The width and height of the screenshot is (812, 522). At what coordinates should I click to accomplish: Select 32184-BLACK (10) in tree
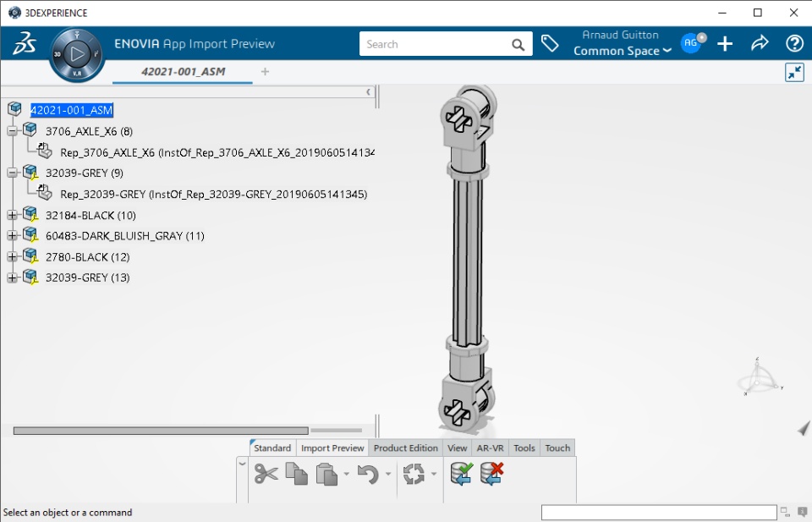91,216
